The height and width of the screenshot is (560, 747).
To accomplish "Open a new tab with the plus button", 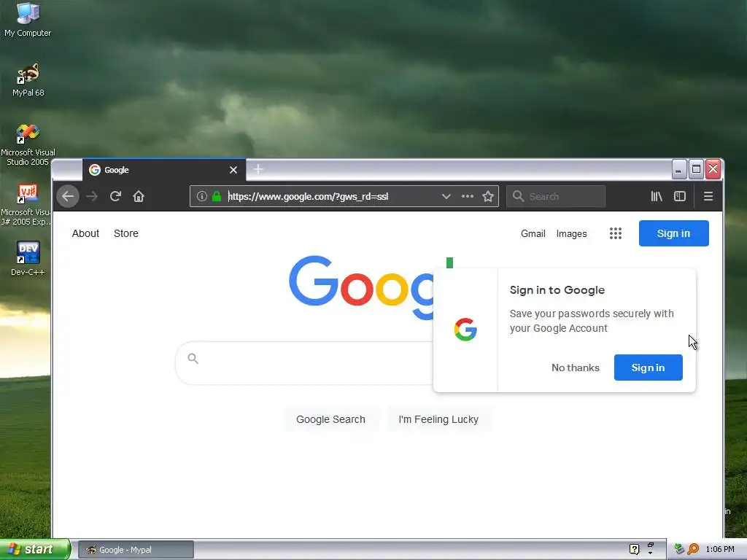I will 258,169.
